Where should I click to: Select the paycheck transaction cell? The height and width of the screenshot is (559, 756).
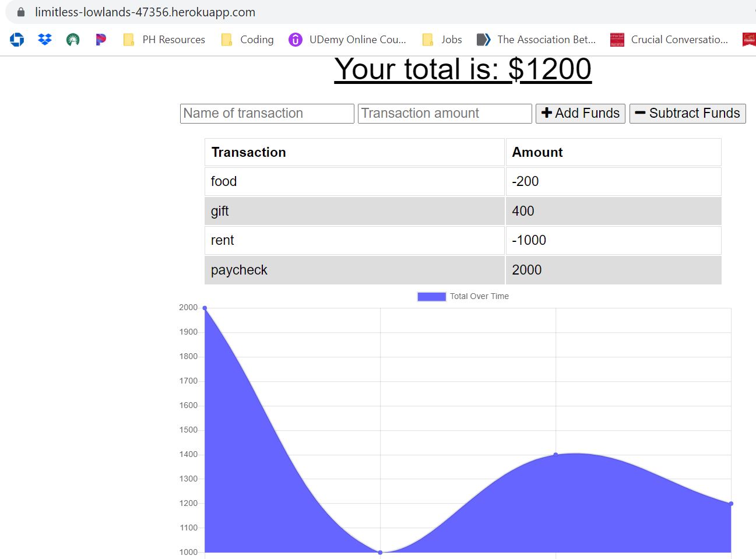coord(354,270)
